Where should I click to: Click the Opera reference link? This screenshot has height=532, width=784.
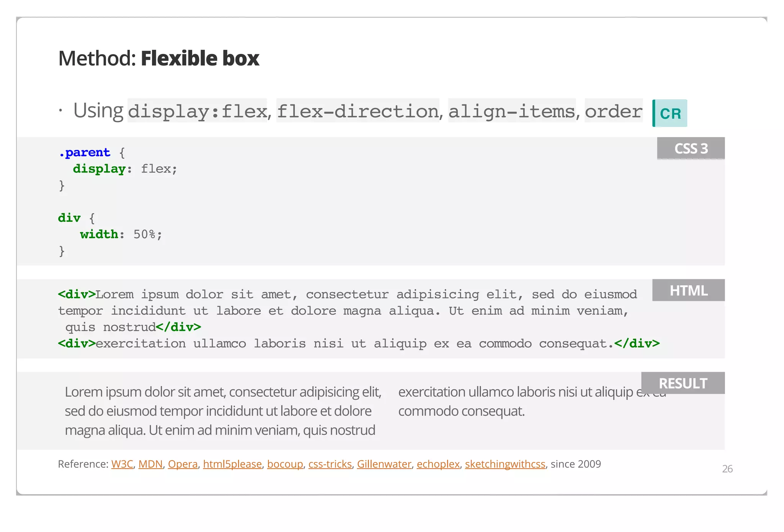click(183, 464)
